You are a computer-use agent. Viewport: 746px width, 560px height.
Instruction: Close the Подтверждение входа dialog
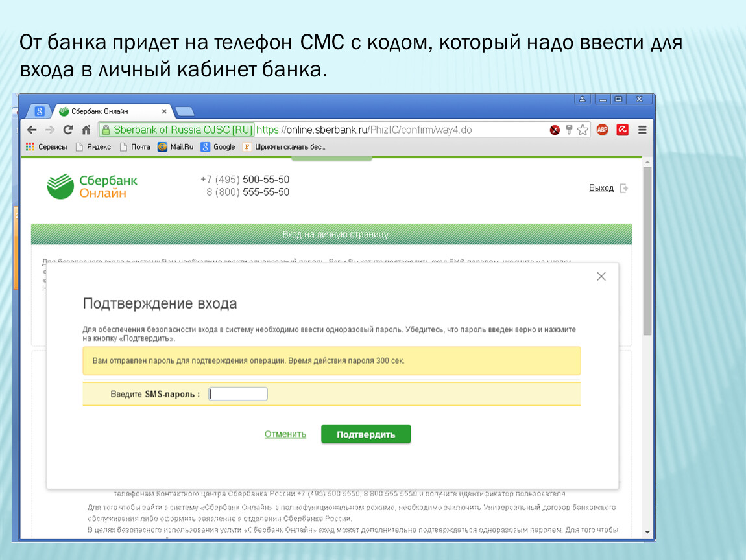pos(601,276)
